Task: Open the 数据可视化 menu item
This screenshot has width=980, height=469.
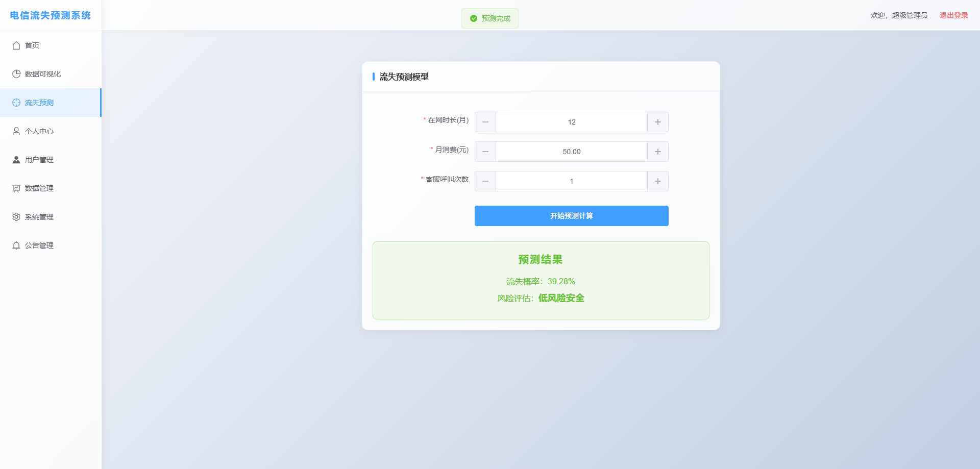Action: 43,74
